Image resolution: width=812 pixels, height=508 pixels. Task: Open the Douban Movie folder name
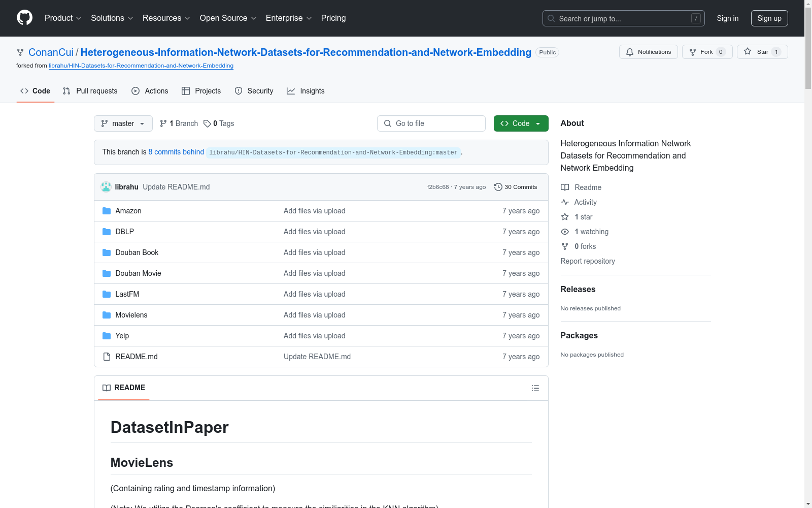click(138, 273)
